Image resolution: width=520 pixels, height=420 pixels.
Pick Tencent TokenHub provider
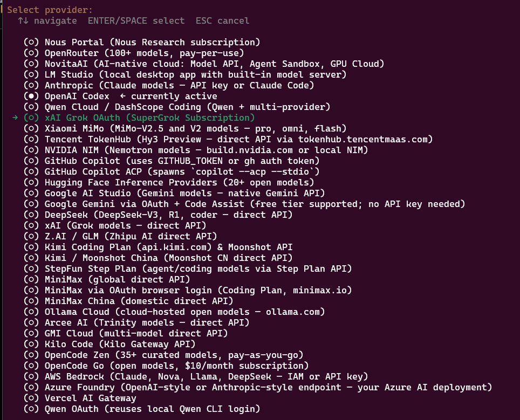click(228, 139)
